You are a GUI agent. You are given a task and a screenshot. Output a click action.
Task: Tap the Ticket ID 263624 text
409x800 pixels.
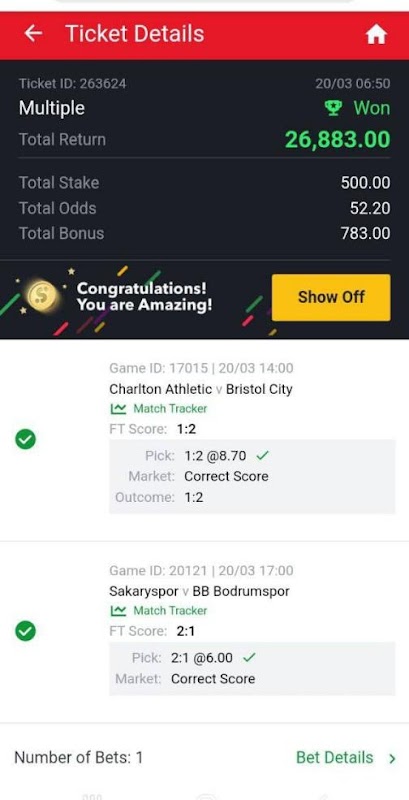[72, 84]
